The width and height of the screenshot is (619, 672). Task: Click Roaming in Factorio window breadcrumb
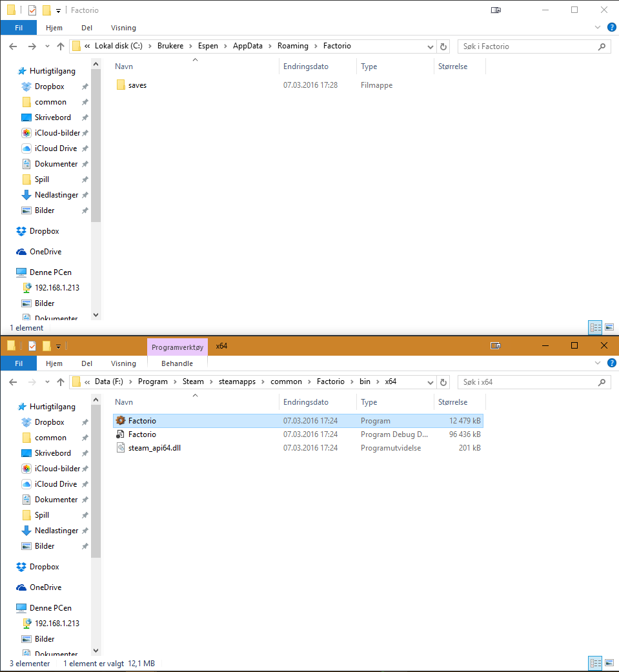click(293, 46)
